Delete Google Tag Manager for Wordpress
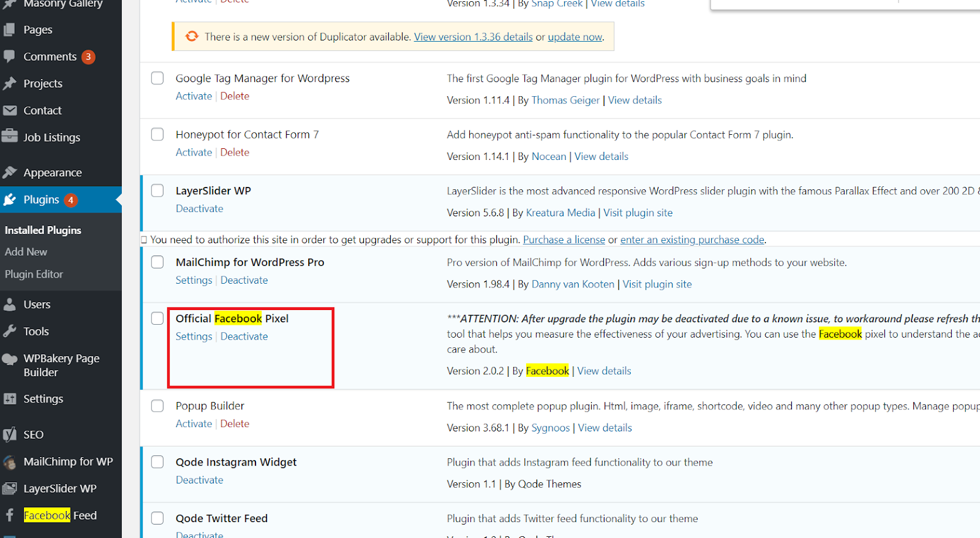This screenshot has height=538, width=980. point(235,96)
